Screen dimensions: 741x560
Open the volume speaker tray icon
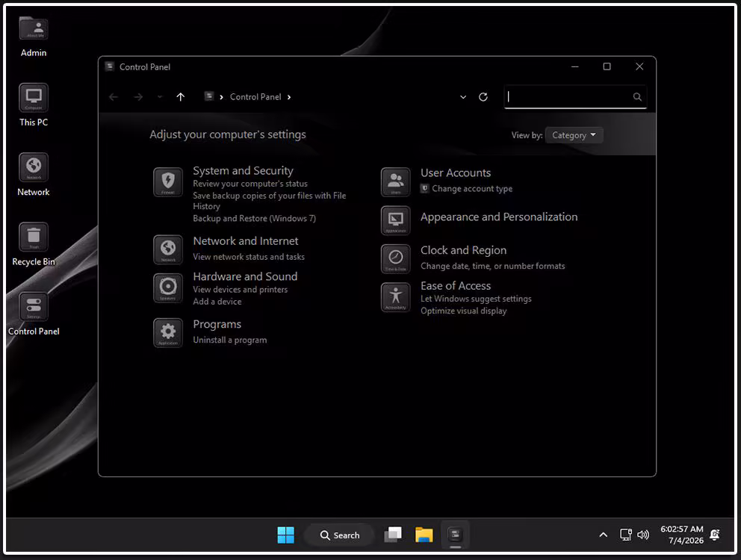point(643,535)
